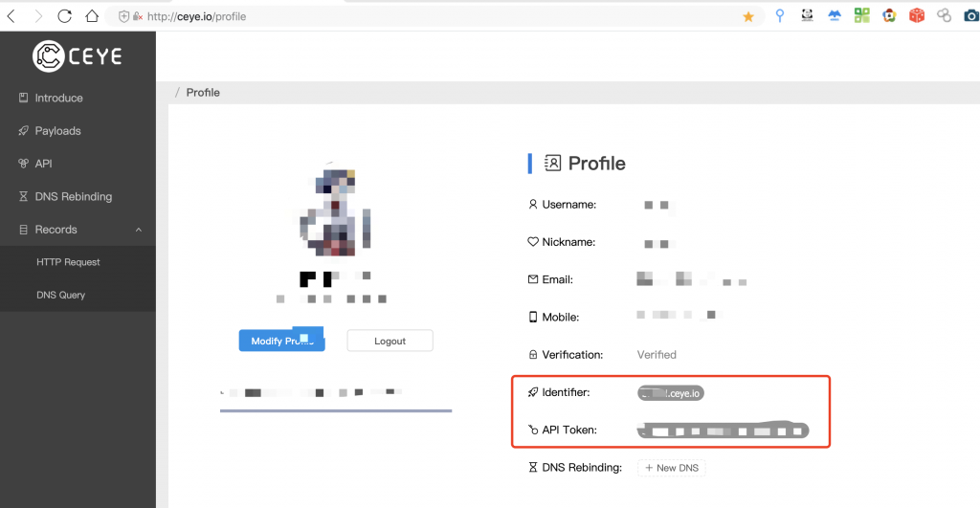Click the Identifier: label text
The width and height of the screenshot is (980, 508).
566,392
